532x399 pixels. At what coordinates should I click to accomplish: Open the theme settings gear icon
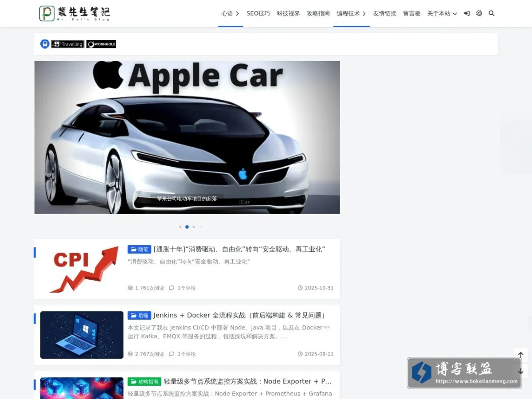click(479, 13)
